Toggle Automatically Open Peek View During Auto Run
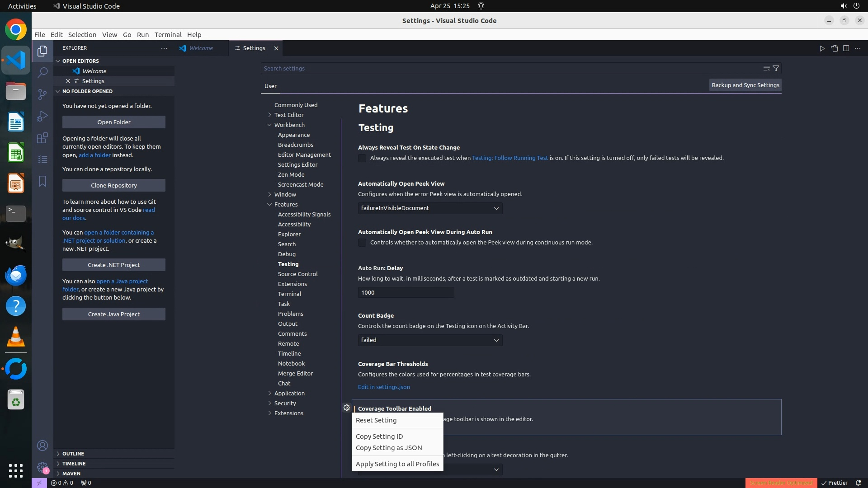This screenshot has height=488, width=868. pos(362,243)
